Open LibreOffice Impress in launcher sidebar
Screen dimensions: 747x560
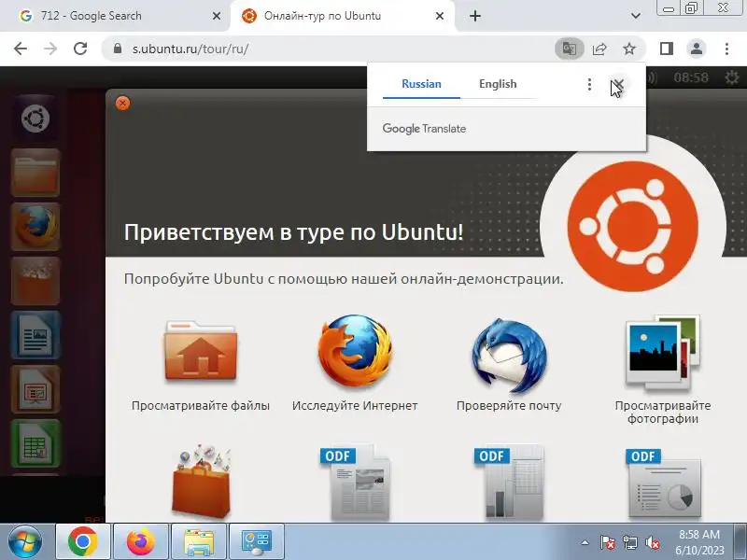pyautogui.click(x=35, y=389)
